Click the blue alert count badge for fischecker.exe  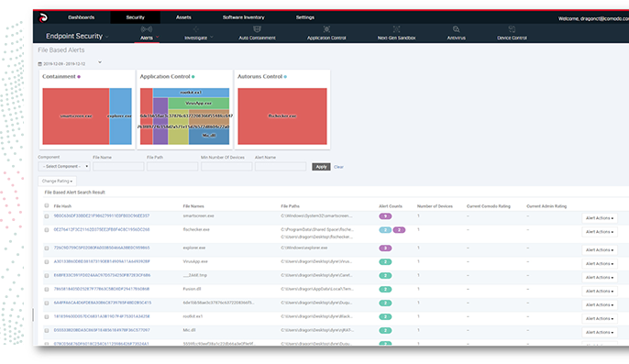click(x=385, y=230)
